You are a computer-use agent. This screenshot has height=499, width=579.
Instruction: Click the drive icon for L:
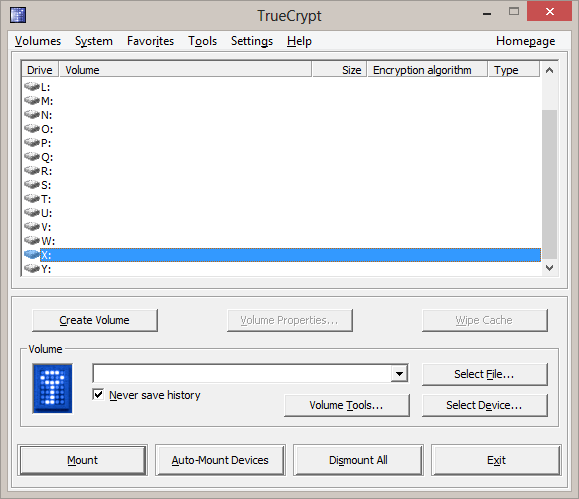click(32, 87)
